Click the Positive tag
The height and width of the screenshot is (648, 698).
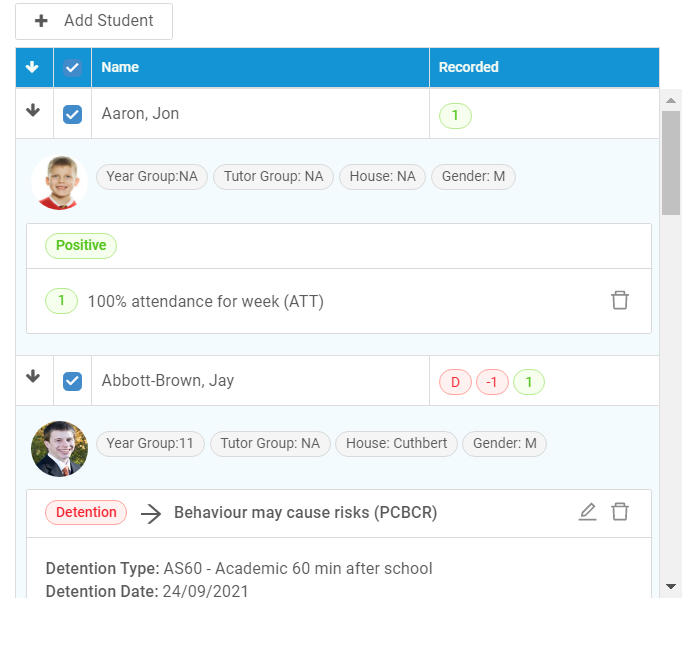pyautogui.click(x=81, y=246)
